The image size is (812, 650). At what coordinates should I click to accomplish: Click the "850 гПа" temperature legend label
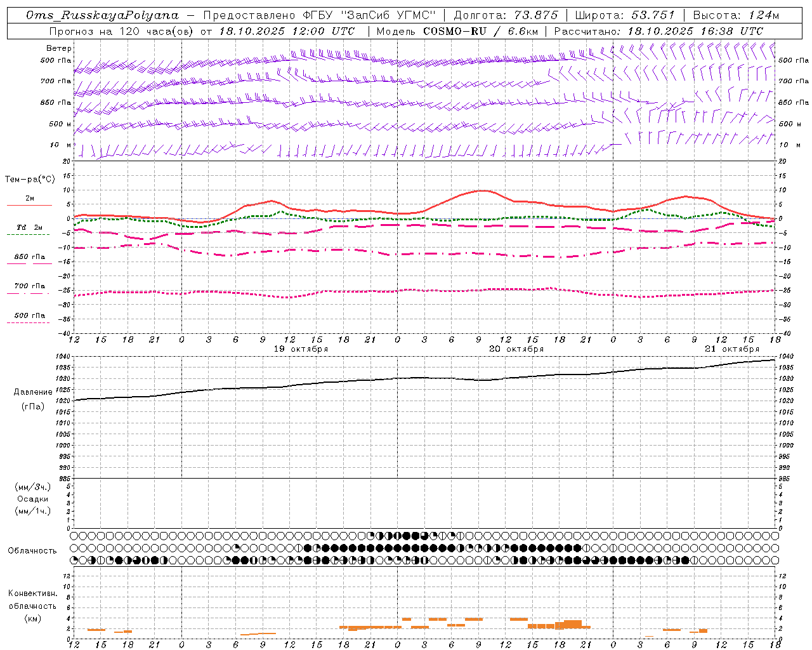tap(30, 256)
